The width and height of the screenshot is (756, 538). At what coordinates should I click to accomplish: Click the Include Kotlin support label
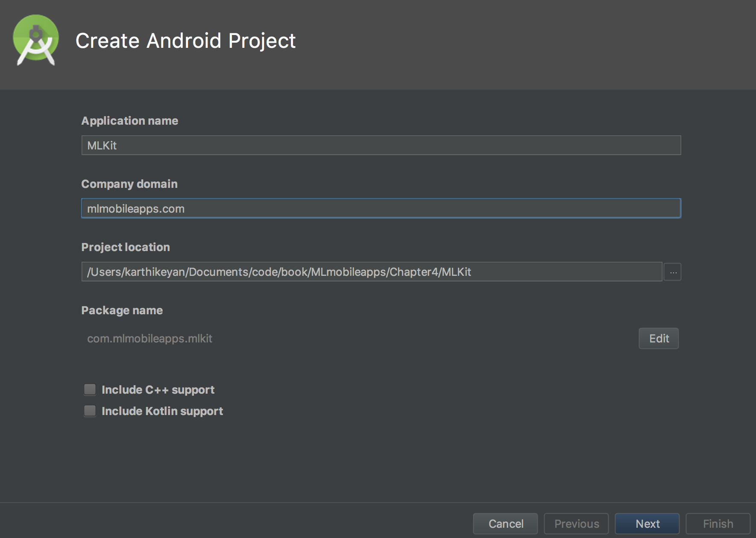[162, 411]
